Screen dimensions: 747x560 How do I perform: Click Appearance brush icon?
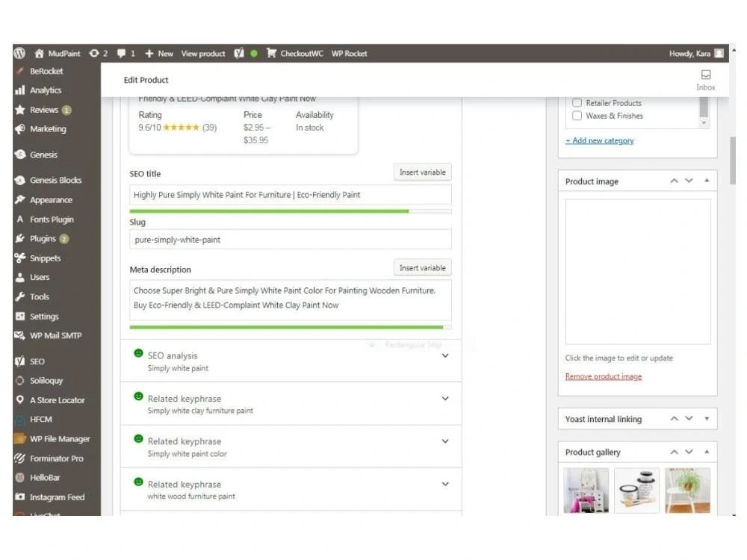click(x=19, y=200)
